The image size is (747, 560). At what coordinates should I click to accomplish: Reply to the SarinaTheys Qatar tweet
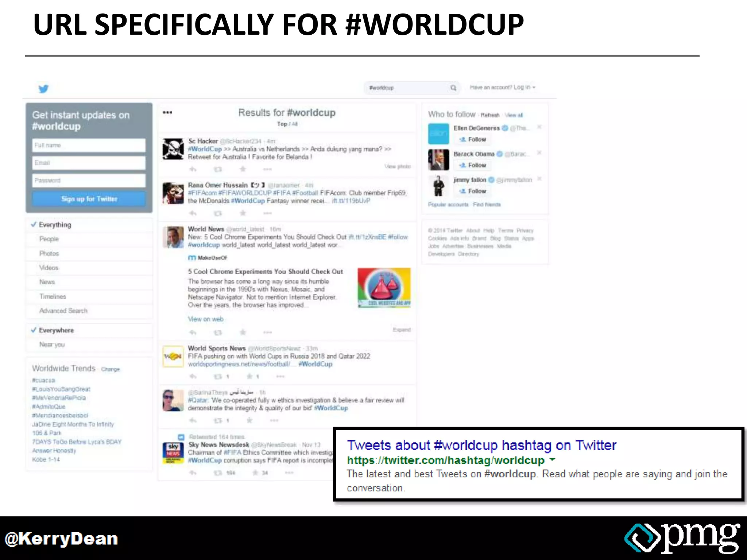(193, 420)
